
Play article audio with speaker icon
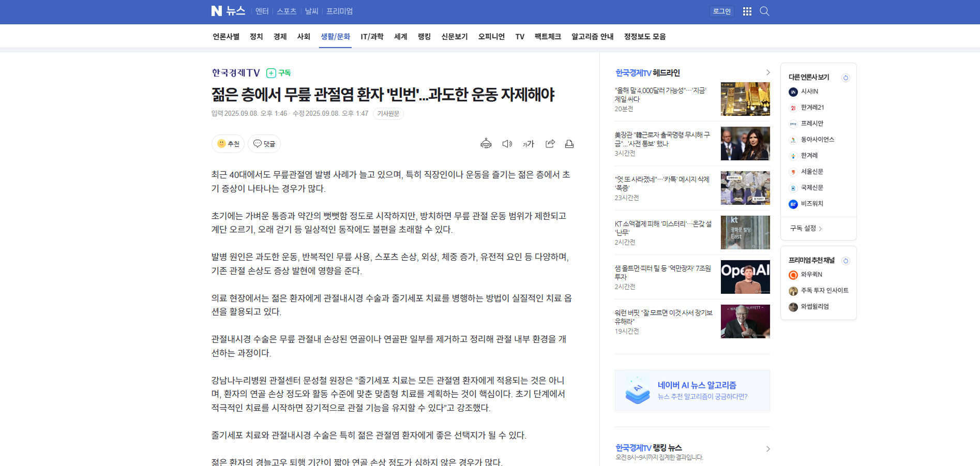coord(507,144)
